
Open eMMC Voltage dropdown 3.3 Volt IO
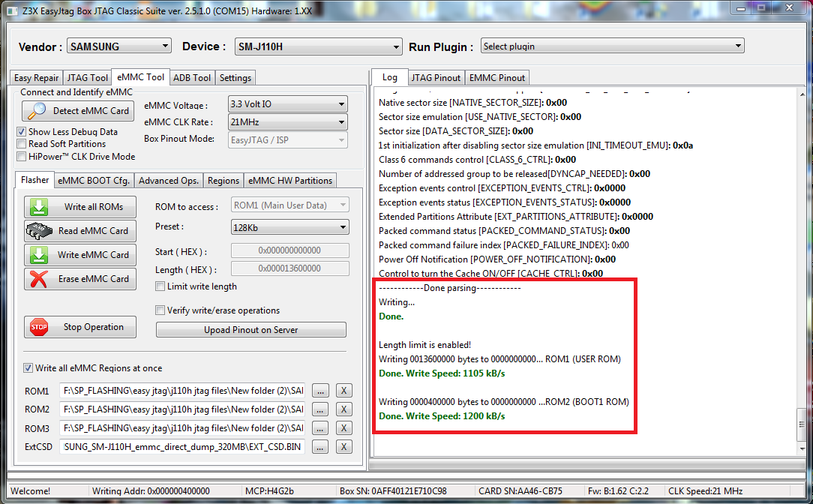click(288, 103)
